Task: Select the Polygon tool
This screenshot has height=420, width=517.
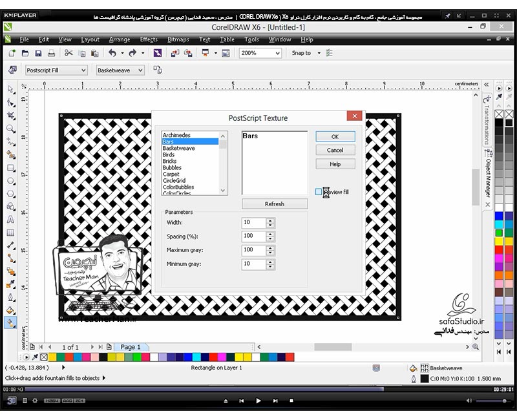Action: (x=11, y=194)
